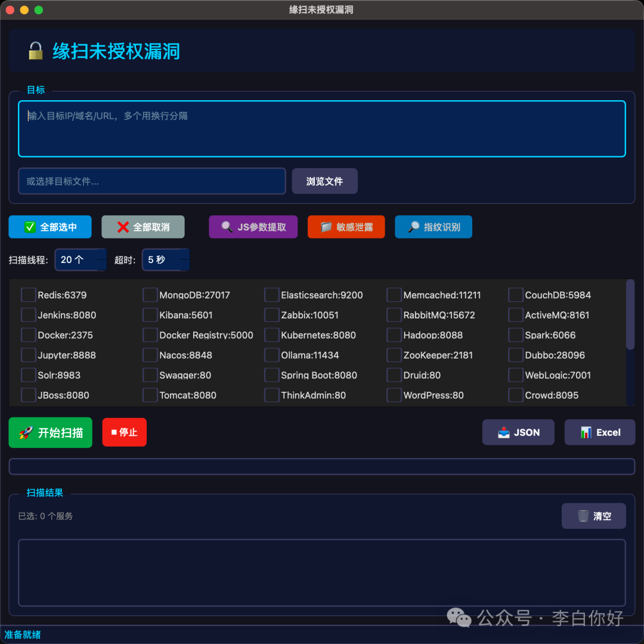The width and height of the screenshot is (644, 644).
Task: Check the Ollama:11434 checkbox
Action: point(271,355)
